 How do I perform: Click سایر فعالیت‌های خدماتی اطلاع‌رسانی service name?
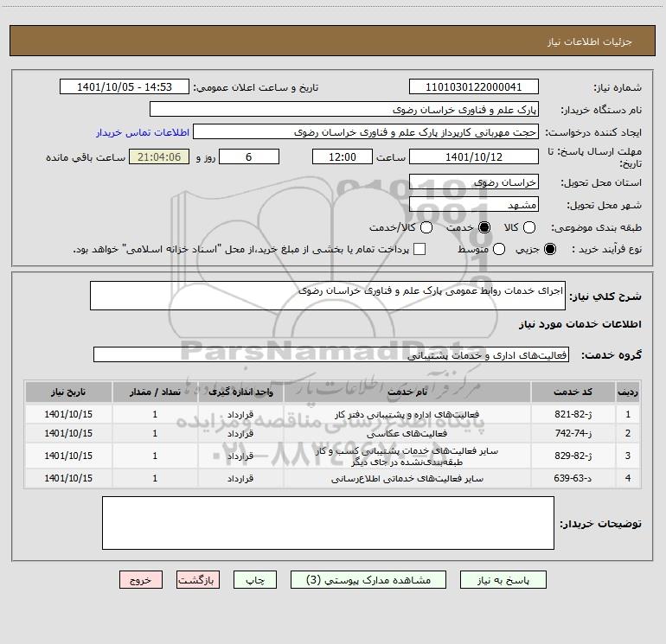407,478
